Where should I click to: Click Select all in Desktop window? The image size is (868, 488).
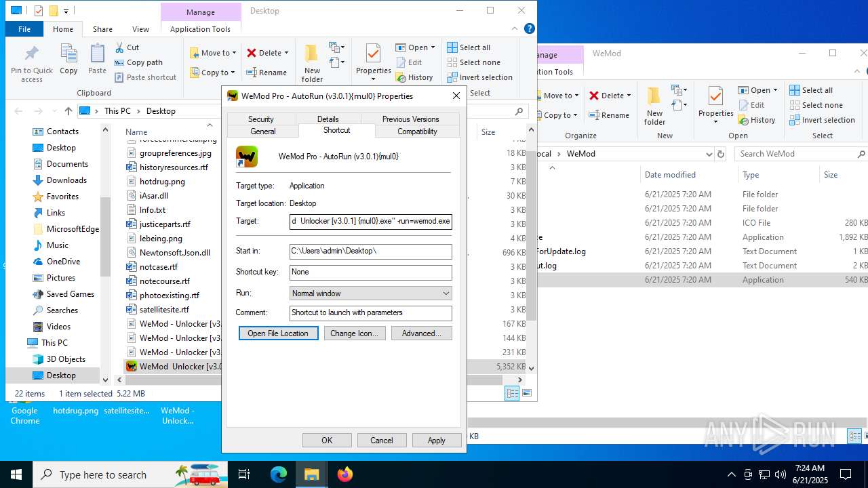click(x=469, y=47)
